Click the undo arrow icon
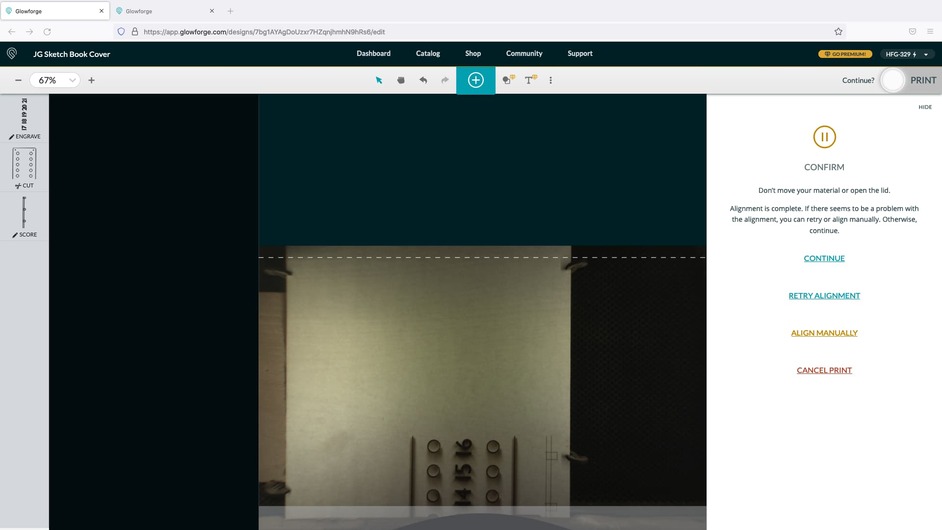The width and height of the screenshot is (942, 530). 423,80
